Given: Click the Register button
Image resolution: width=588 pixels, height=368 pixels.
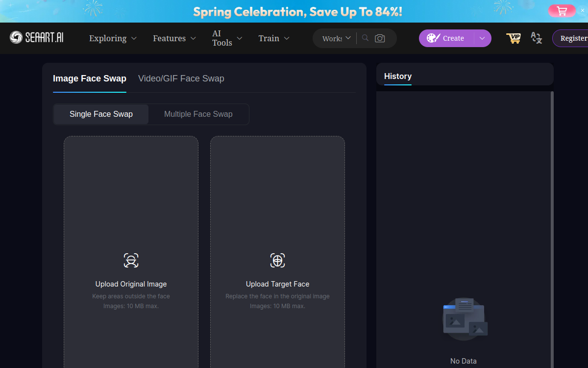Looking at the screenshot, I should pos(572,38).
